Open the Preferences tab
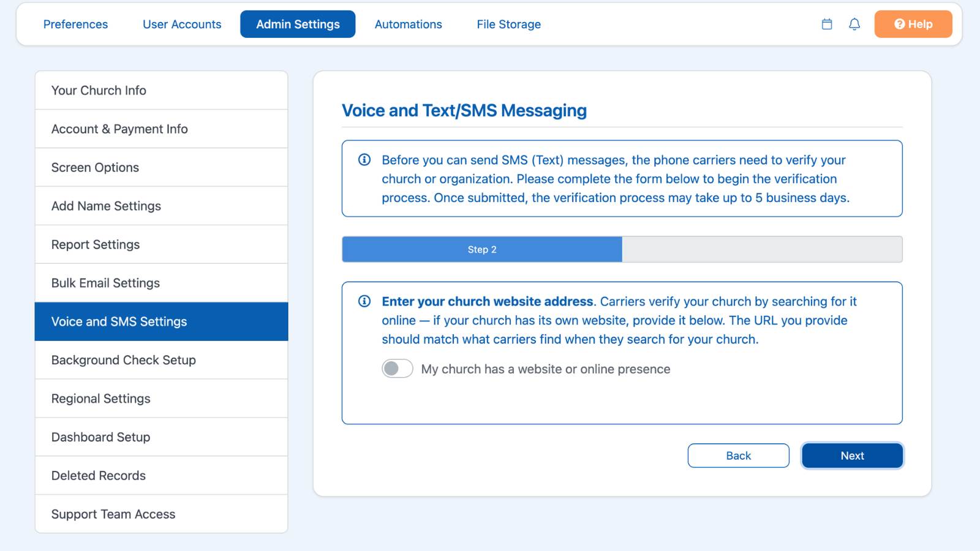The width and height of the screenshot is (980, 551). (x=75, y=24)
